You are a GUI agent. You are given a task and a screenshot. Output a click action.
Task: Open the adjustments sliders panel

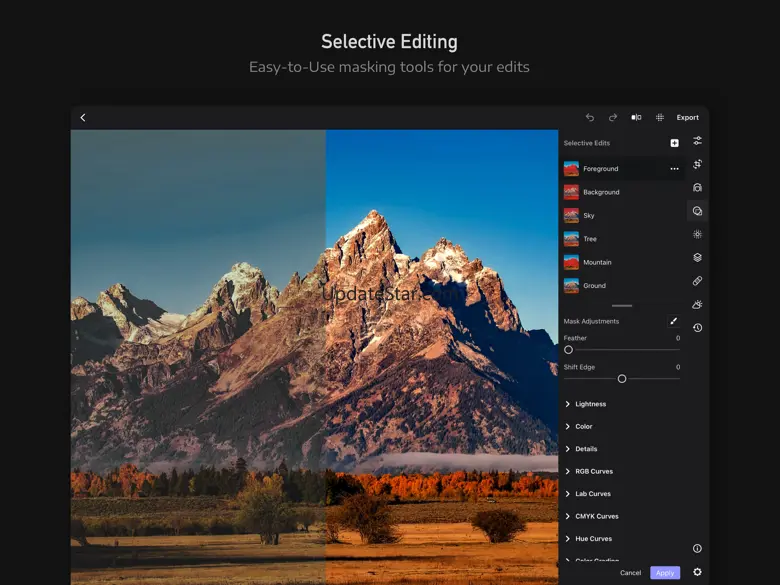(x=697, y=141)
